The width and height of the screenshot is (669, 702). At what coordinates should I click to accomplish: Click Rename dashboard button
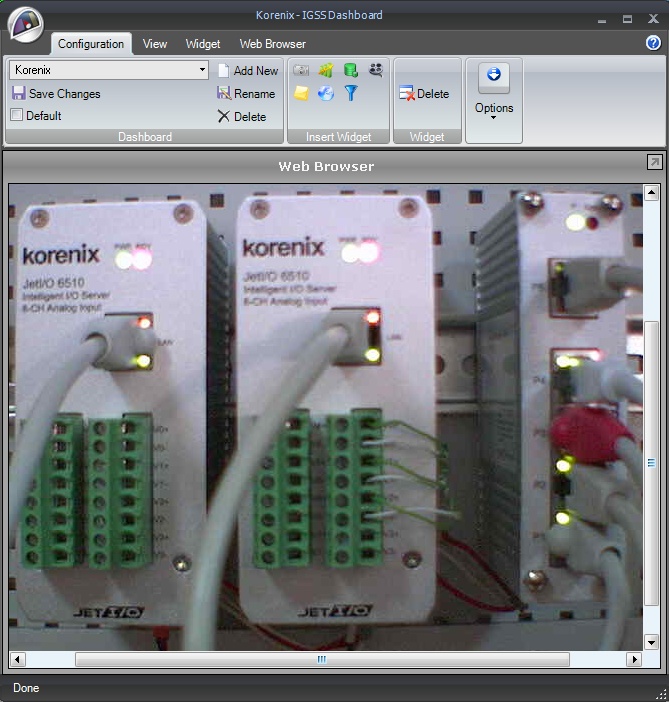pos(246,94)
